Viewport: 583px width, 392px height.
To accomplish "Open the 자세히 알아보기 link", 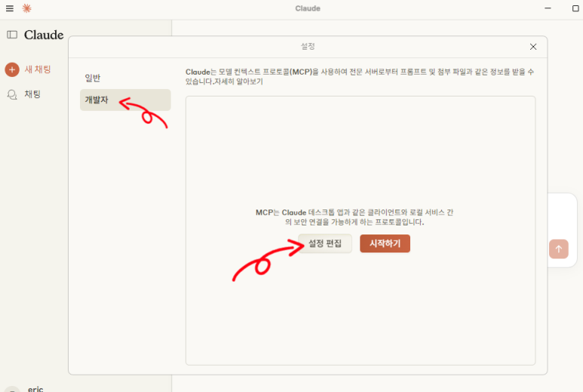I will [x=238, y=81].
